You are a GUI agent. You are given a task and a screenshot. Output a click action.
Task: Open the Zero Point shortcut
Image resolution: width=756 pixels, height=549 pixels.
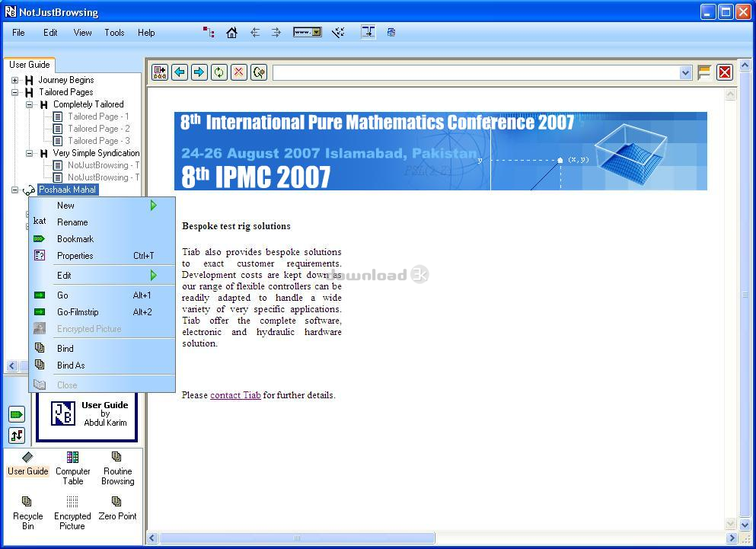117,509
